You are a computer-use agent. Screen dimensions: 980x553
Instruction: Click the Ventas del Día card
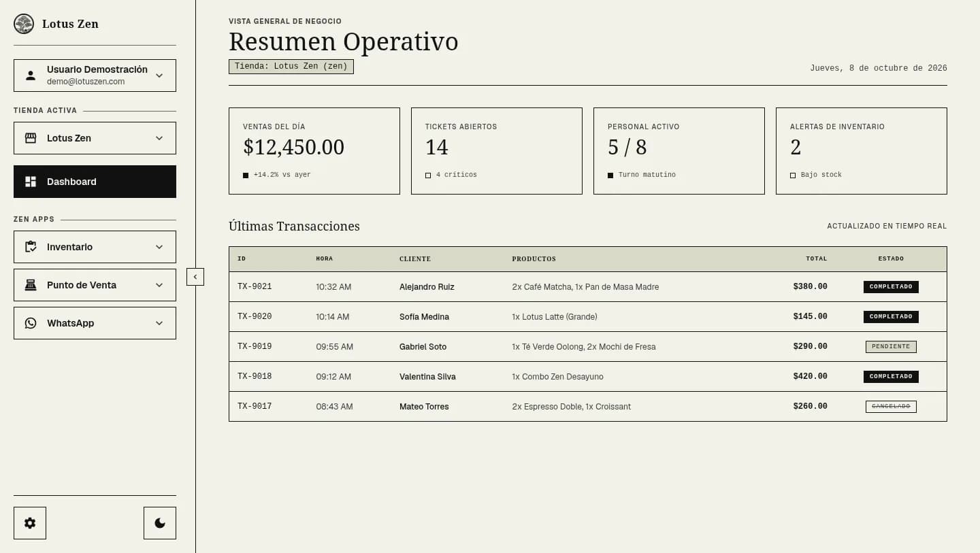[314, 151]
